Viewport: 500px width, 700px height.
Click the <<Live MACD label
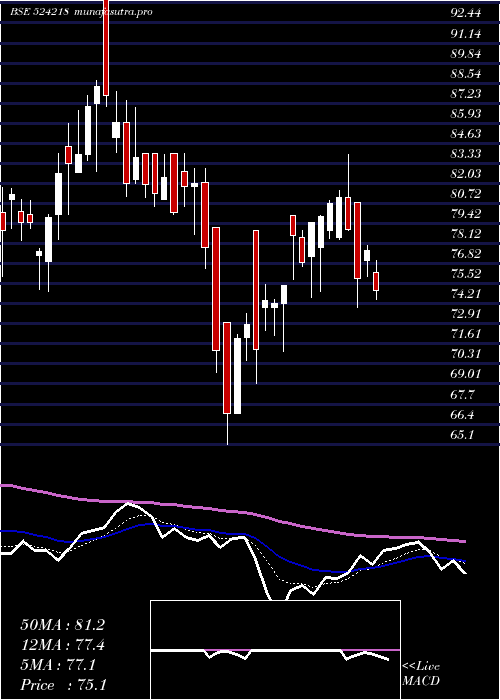(421, 674)
